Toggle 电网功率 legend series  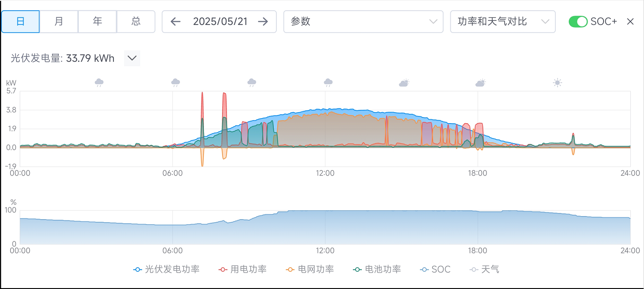pos(310,269)
